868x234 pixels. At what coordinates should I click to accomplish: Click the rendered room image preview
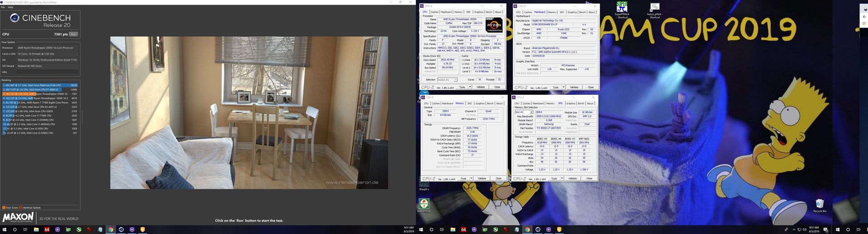249,113
